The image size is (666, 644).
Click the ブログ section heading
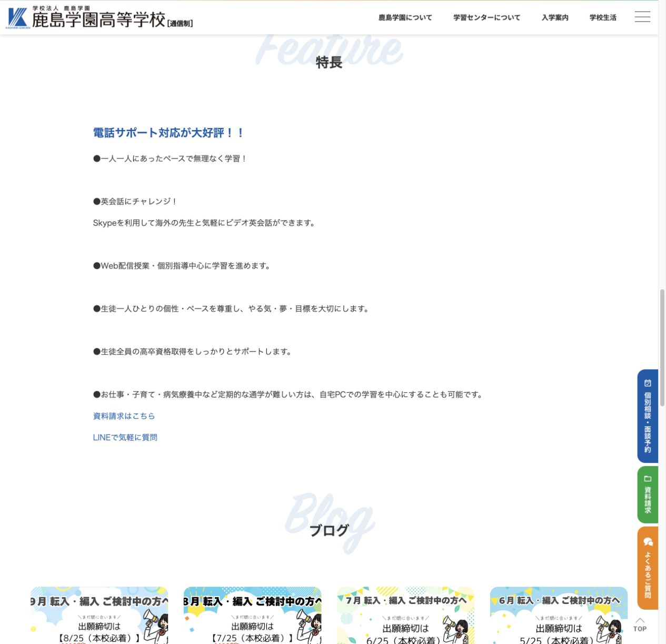point(329,530)
